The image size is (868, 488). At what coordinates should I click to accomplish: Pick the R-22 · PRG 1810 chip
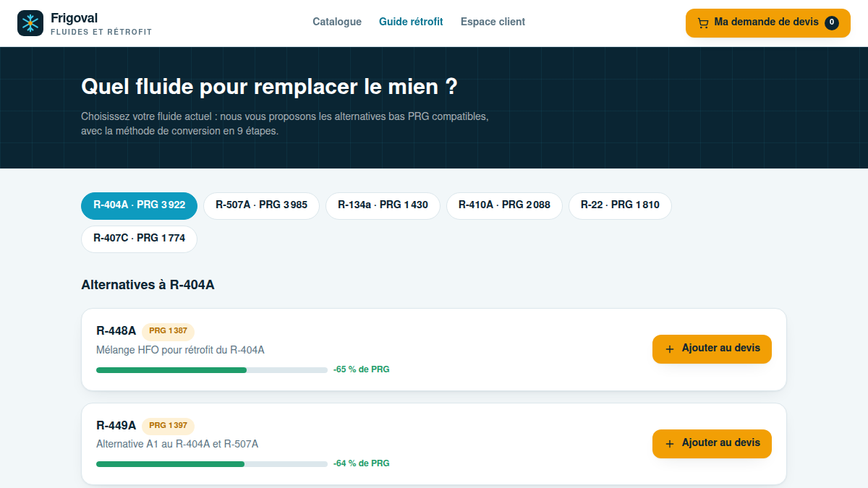tap(620, 205)
